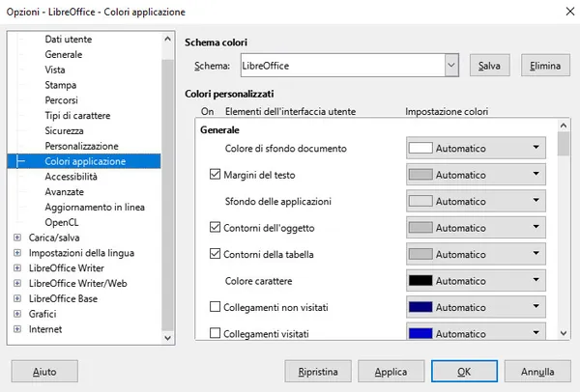Enable the Collegamenti visitati checkbox

(x=215, y=333)
